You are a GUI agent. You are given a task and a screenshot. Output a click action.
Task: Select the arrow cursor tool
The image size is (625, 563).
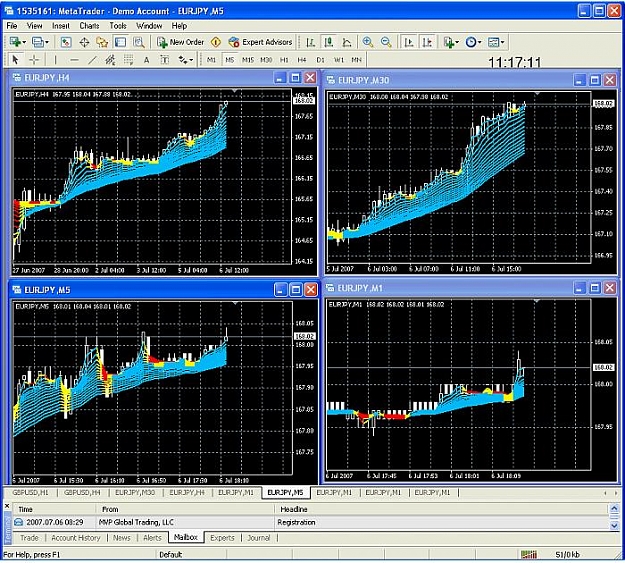coord(16,60)
